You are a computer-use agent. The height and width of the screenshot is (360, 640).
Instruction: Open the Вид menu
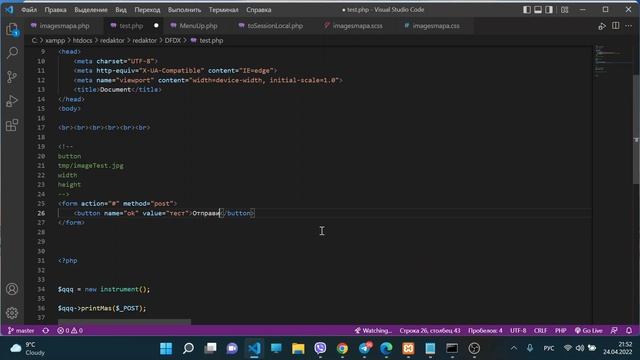point(121,9)
